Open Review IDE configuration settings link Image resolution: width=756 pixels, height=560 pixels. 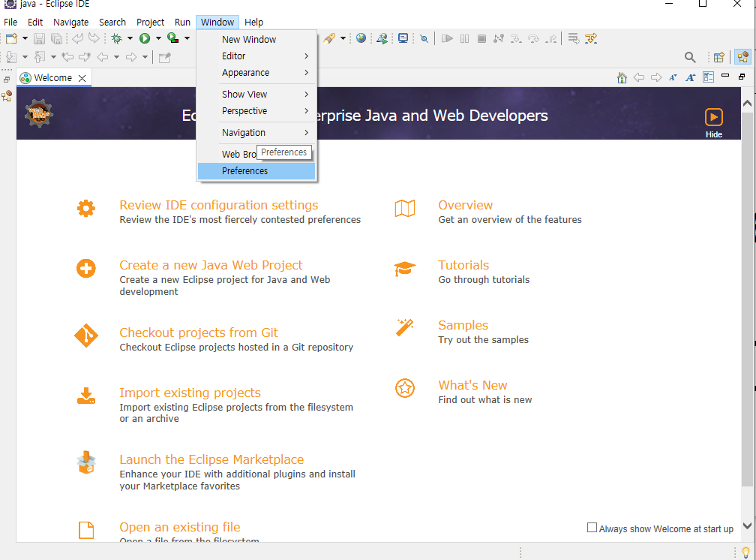click(219, 205)
